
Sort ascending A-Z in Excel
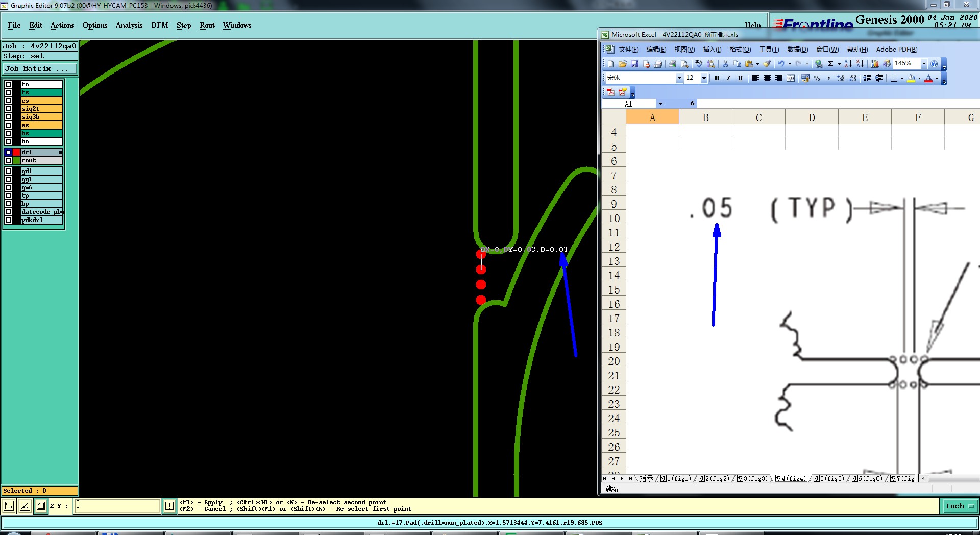pyautogui.click(x=848, y=64)
